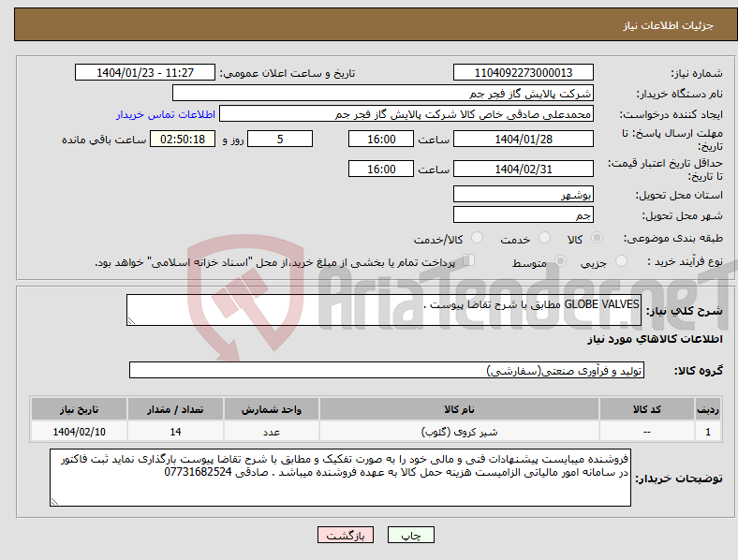The height and width of the screenshot is (560, 738).
Task: Click the unit cell عدد
Action: pyautogui.click(x=272, y=432)
